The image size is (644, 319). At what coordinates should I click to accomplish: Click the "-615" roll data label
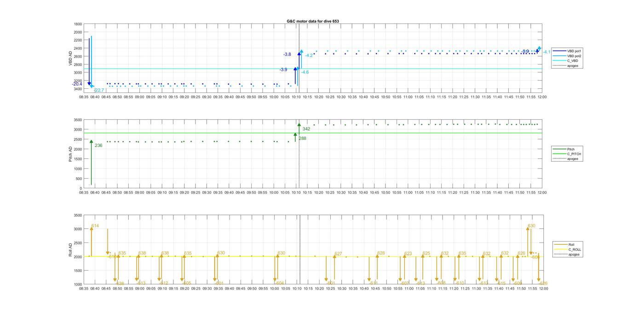(501, 283)
